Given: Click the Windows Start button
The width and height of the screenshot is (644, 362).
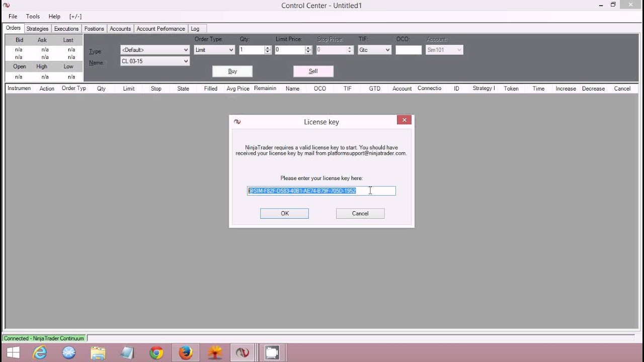Looking at the screenshot, I should tap(13, 353).
